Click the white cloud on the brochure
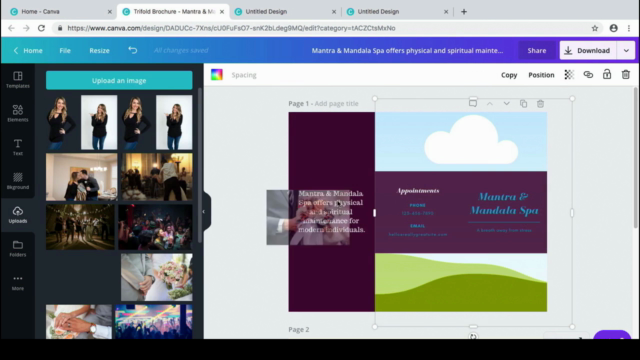This screenshot has height=360, width=640. [x=471, y=140]
